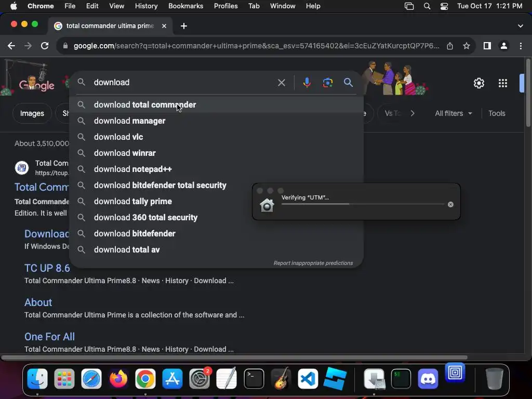Open the One For All sitelink
Viewport: 532px width, 399px height.
(49, 337)
